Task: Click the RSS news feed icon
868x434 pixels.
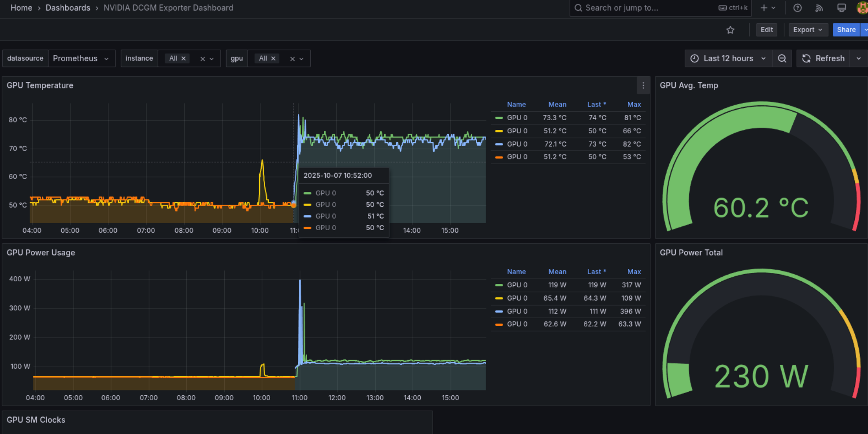Action: coord(819,7)
